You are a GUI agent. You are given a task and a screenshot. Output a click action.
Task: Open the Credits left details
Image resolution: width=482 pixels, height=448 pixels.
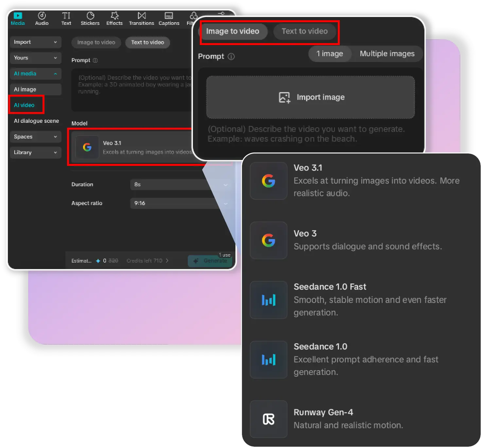coord(147,260)
